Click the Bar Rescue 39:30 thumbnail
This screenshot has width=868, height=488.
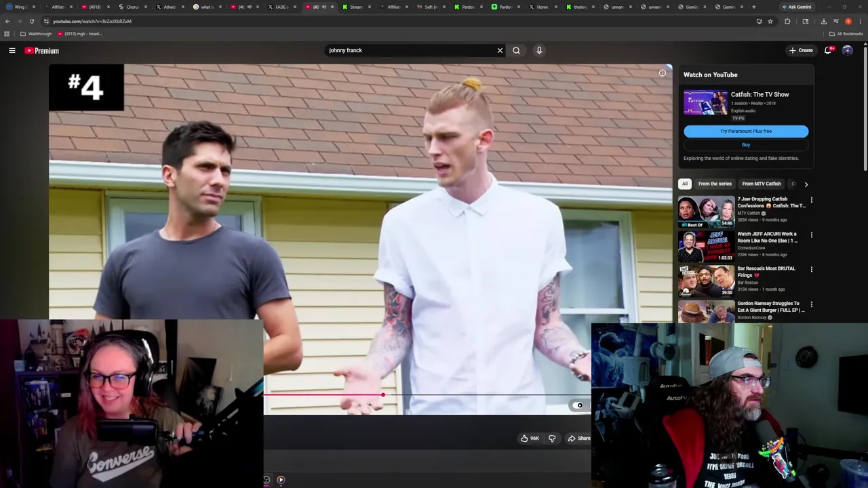[706, 281]
